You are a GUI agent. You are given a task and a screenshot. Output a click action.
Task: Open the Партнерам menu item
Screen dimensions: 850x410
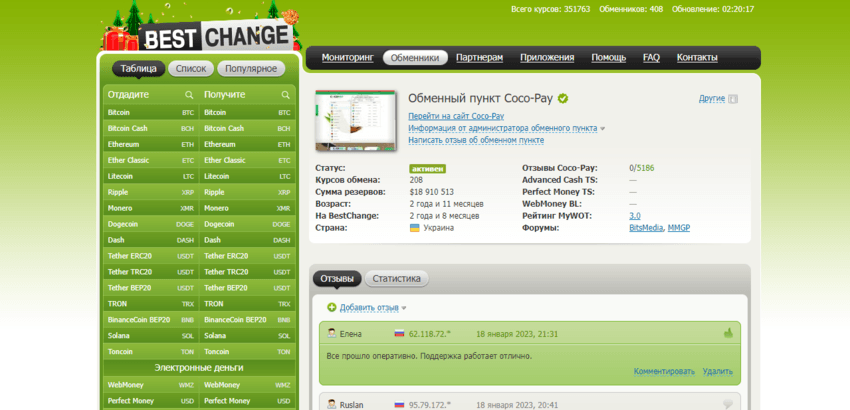(479, 57)
